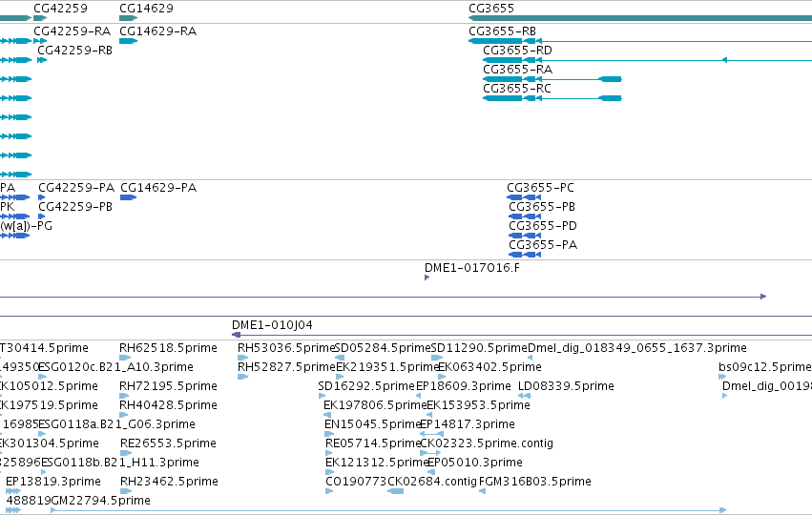Select the EN15045.5prime EST label
This screenshot has width=812, height=515.
coord(372,424)
